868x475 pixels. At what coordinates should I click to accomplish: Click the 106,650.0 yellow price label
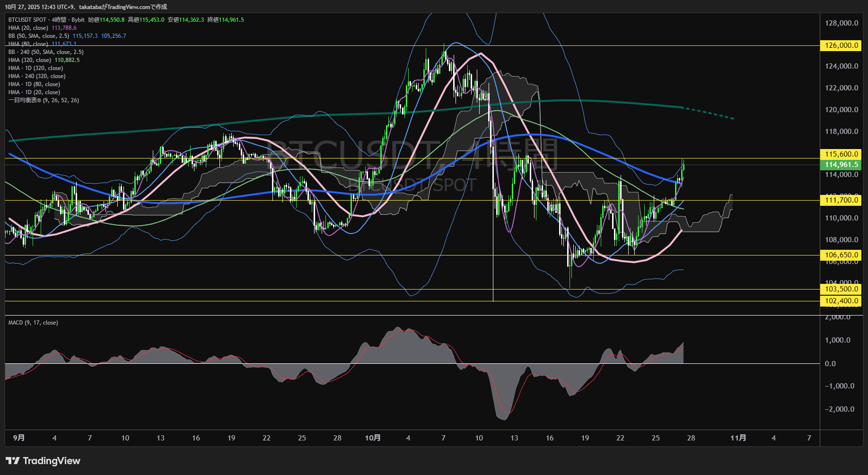(x=841, y=255)
